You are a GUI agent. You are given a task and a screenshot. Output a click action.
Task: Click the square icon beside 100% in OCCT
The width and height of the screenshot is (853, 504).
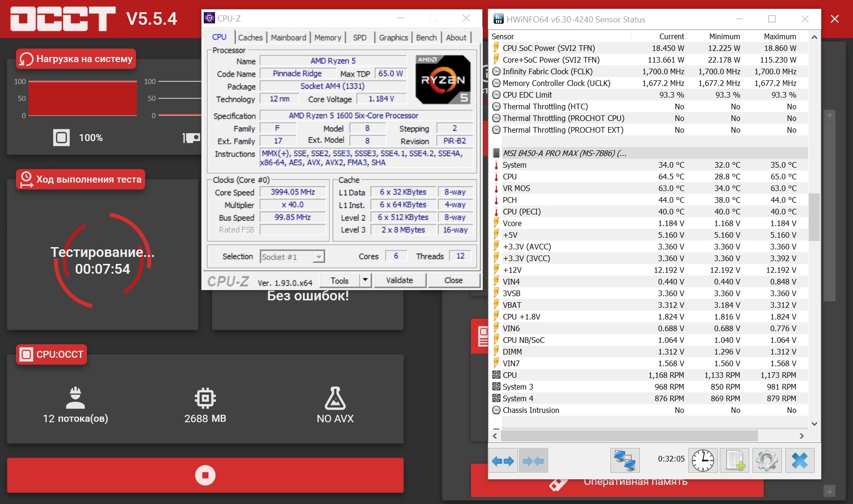tap(61, 138)
